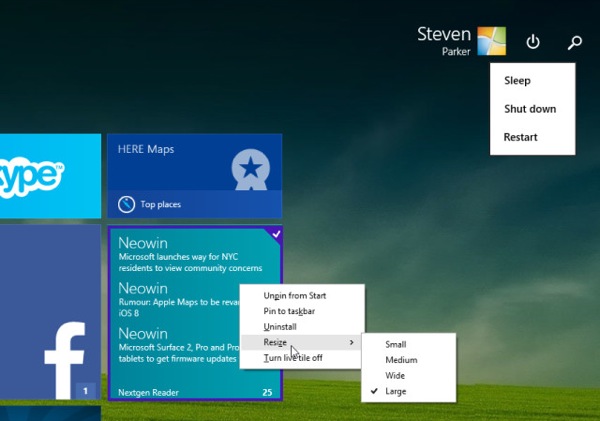Viewport: 600px width, 421px height.
Task: Set tile size to Medium
Action: 409,360
